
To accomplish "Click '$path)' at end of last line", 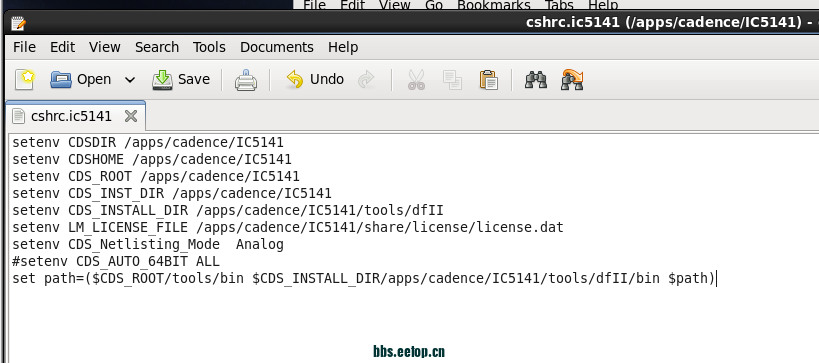I will click(692, 278).
